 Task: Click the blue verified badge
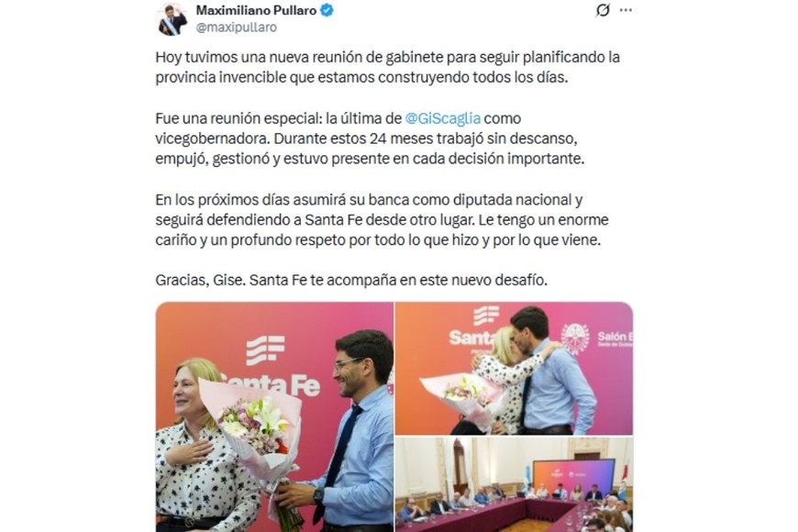pos(327,10)
